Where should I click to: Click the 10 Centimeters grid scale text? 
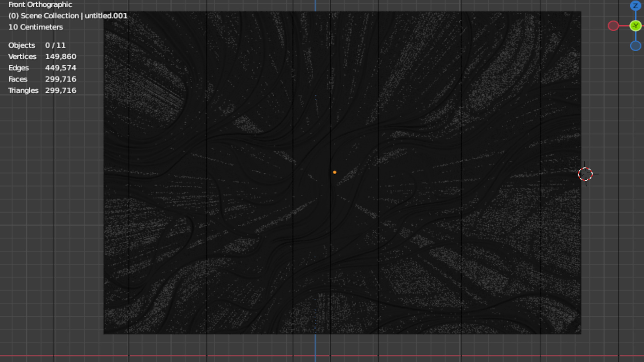[35, 27]
